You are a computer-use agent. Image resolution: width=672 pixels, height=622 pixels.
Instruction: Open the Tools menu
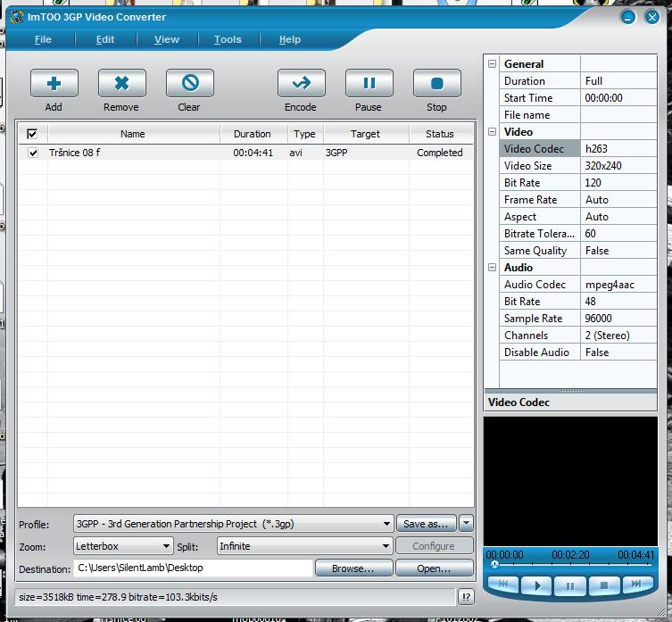coord(228,39)
